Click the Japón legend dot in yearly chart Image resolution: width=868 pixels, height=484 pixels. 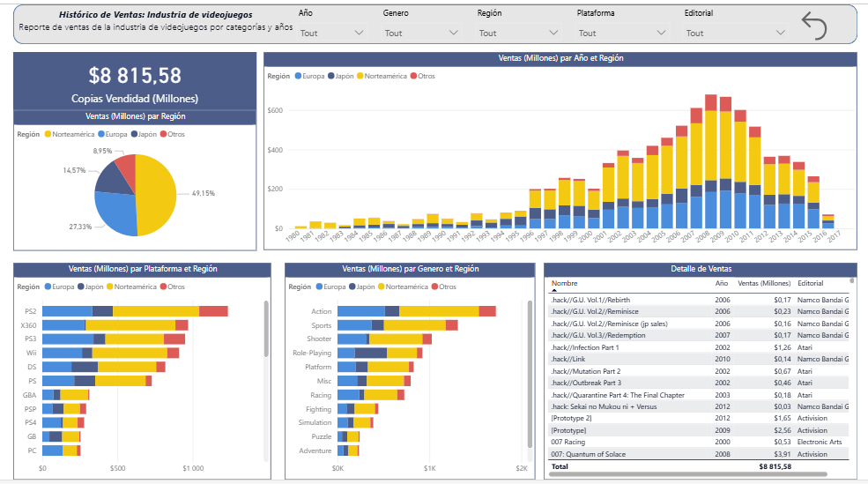tap(331, 77)
